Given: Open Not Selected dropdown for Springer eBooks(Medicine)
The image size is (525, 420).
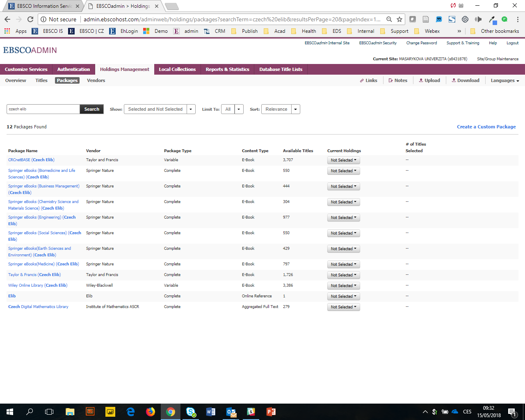Looking at the screenshot, I should coord(343,264).
